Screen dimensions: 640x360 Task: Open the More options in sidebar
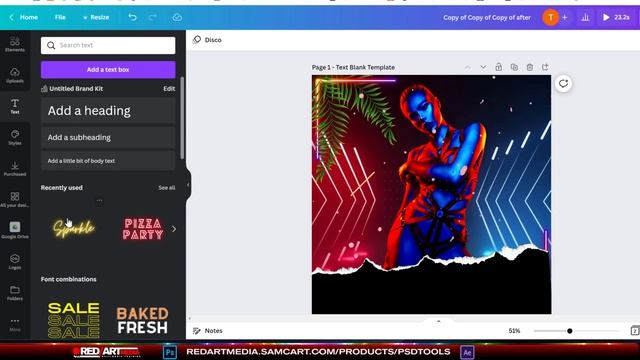click(15, 324)
